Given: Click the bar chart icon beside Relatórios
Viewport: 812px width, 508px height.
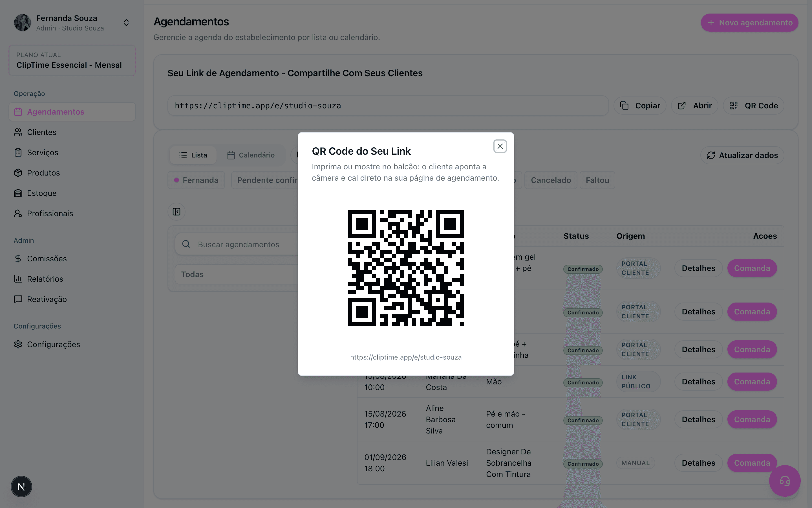Looking at the screenshot, I should point(18,279).
